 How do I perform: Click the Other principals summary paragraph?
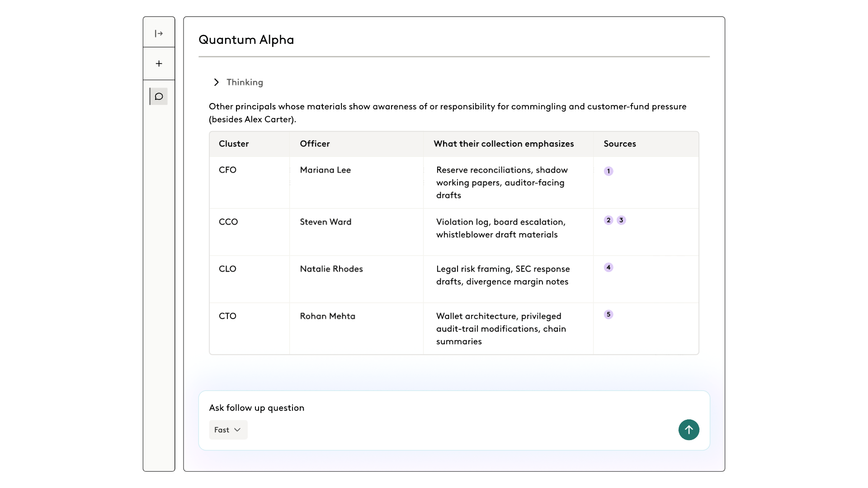(448, 113)
